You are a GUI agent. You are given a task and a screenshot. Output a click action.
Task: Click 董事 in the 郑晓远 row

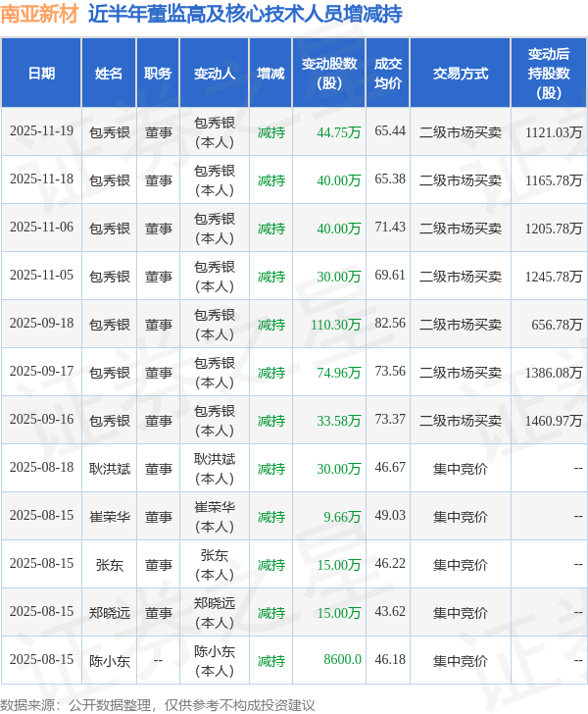[x=159, y=613]
